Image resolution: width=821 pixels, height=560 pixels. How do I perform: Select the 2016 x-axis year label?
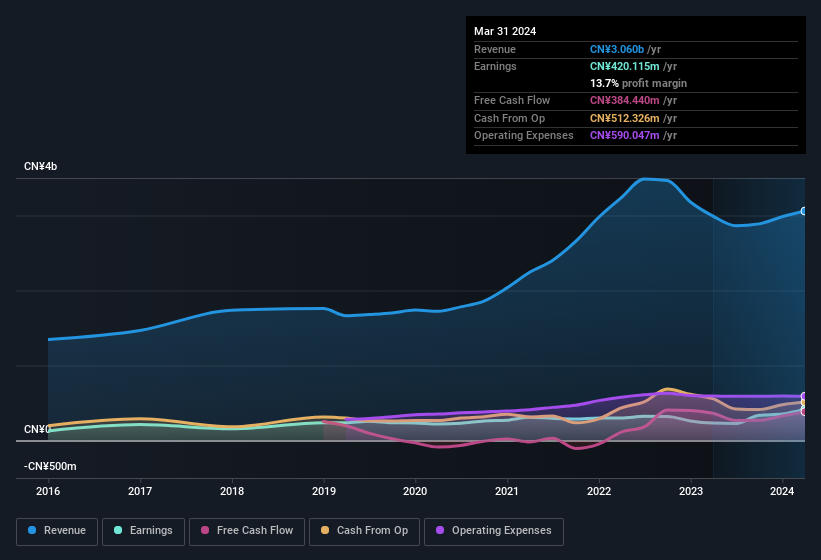[x=48, y=491]
